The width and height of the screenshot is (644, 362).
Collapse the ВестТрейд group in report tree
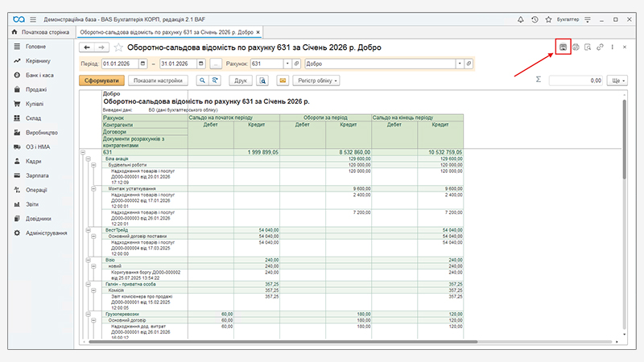[88, 229]
